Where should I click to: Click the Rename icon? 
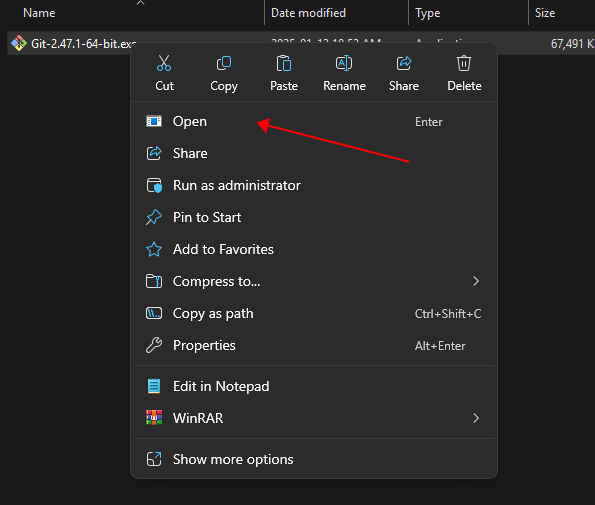pyautogui.click(x=344, y=63)
